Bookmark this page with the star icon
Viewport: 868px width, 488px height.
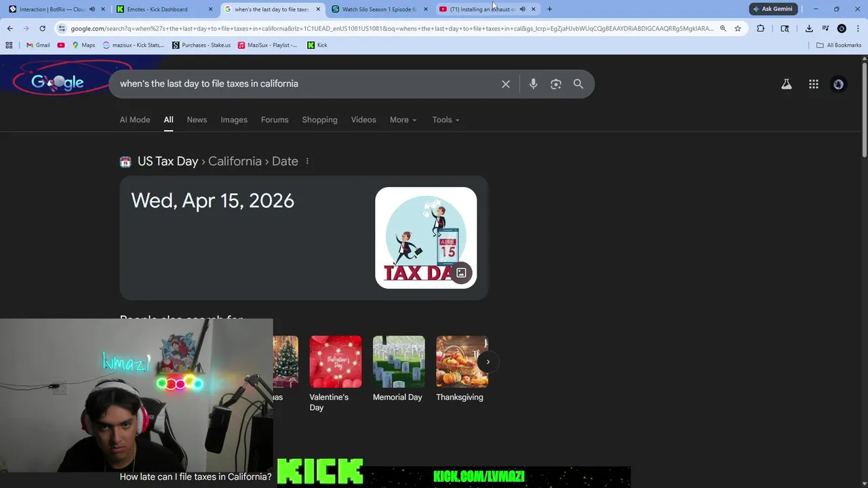tap(738, 28)
